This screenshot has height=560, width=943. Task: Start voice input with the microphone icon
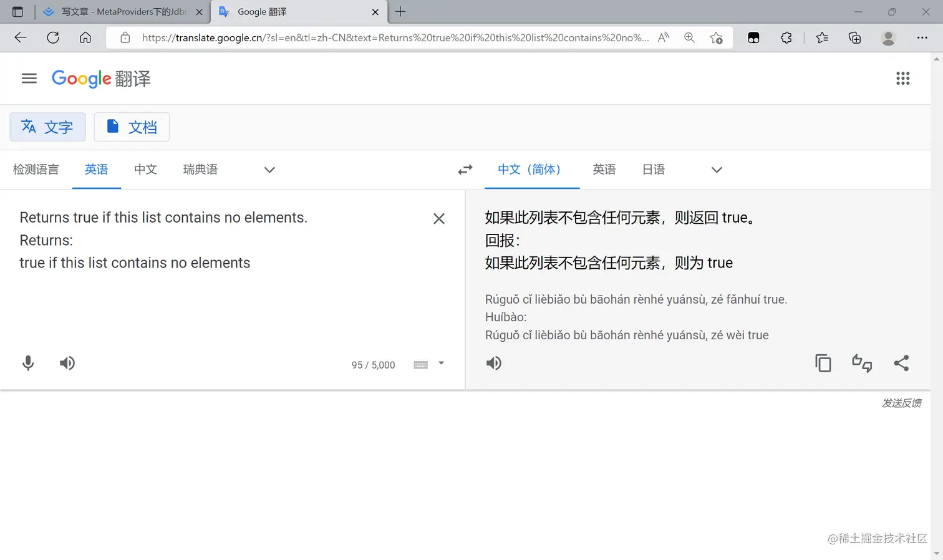click(x=28, y=363)
